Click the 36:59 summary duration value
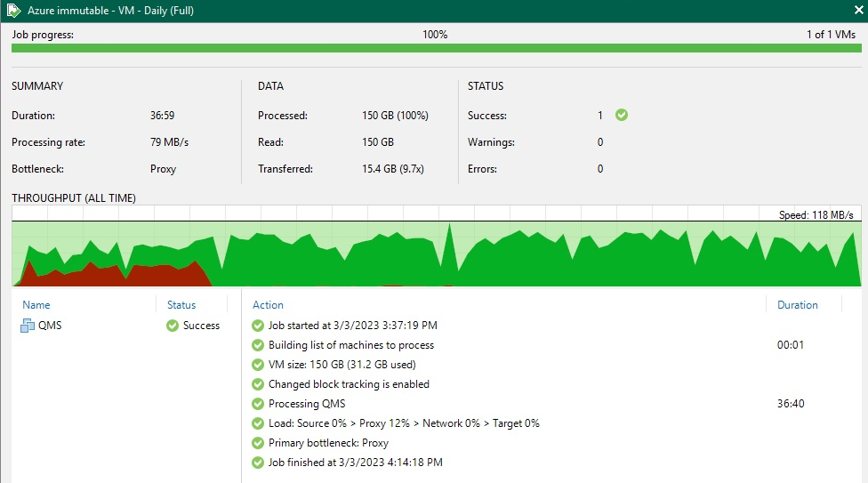Image resolution: width=868 pixels, height=483 pixels. (162, 116)
